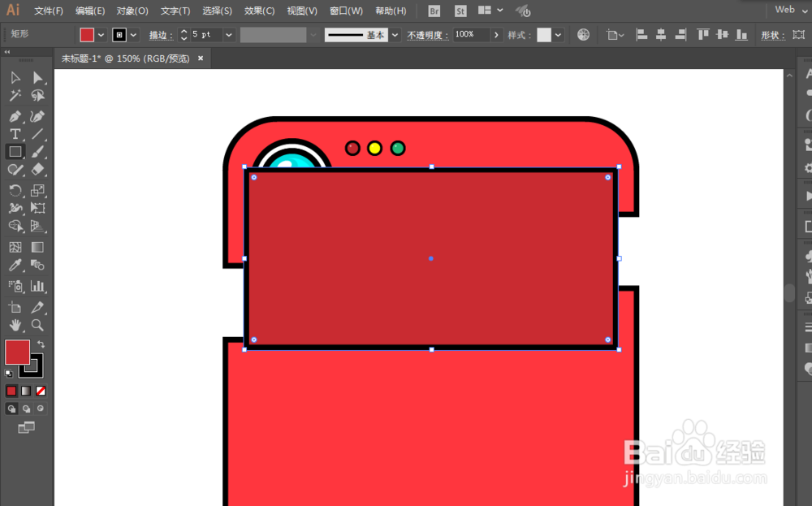This screenshot has width=812, height=506.
Task: Open the fill color dropdown in control bar
Action: 101,35
